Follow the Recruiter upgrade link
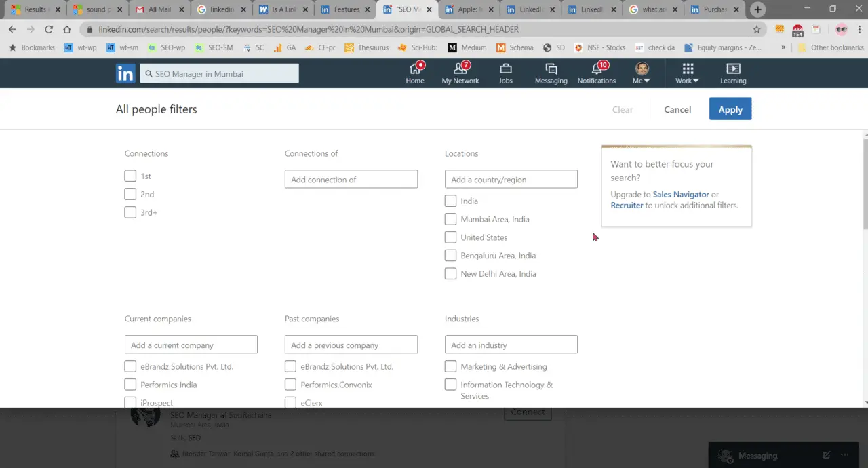This screenshot has width=868, height=468. click(x=627, y=206)
